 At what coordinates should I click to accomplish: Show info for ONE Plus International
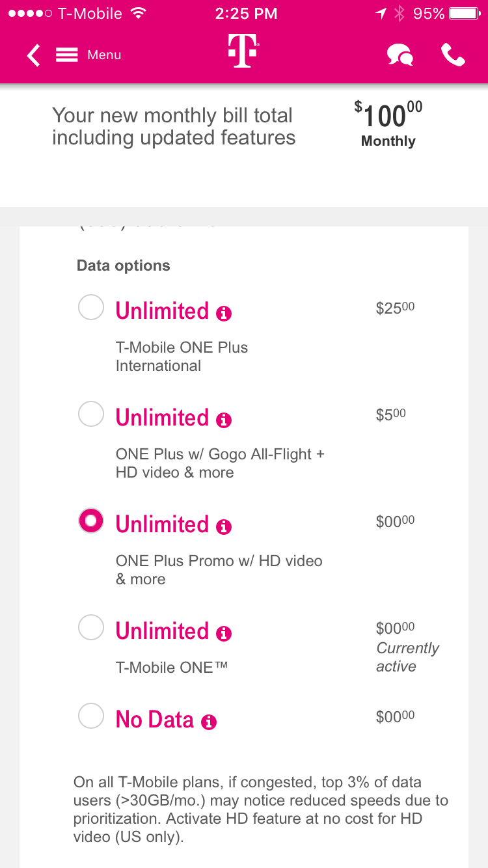[x=223, y=314]
